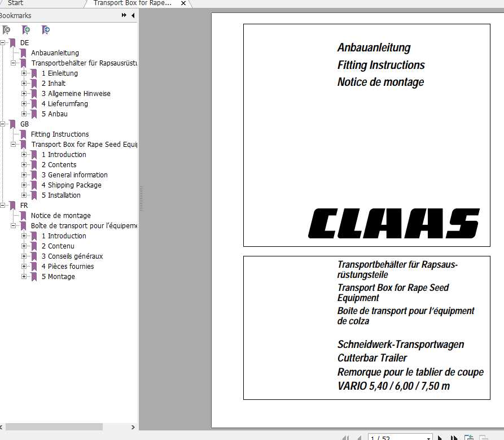Jump to the first page icon
Screen dimensions: 504x440
[346, 438]
